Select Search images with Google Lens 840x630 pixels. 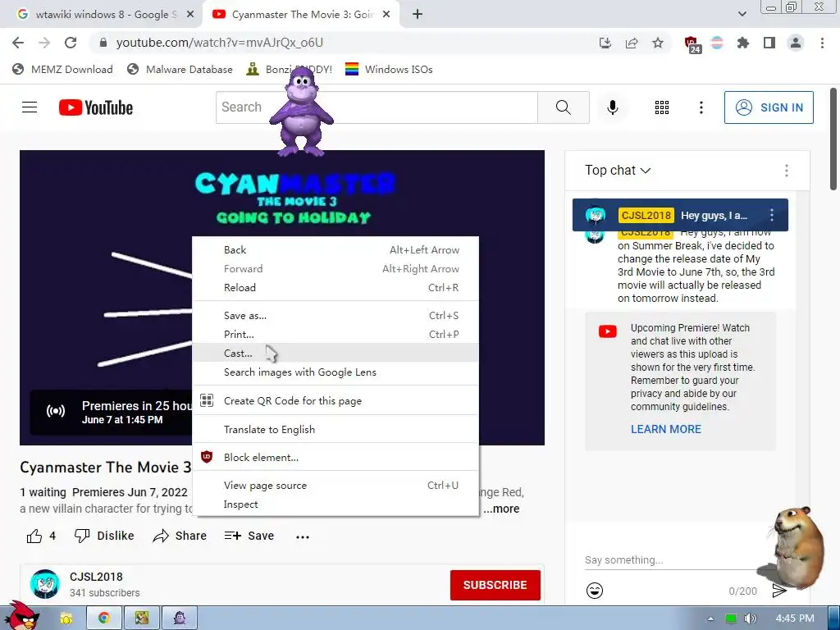(x=336, y=372)
